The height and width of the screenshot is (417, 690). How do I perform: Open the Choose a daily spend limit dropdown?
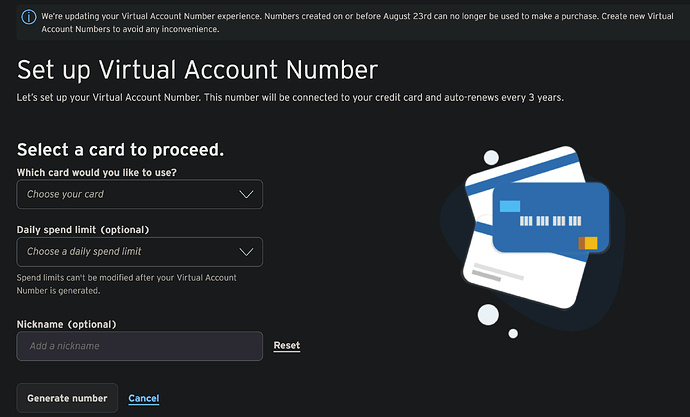coord(139,252)
